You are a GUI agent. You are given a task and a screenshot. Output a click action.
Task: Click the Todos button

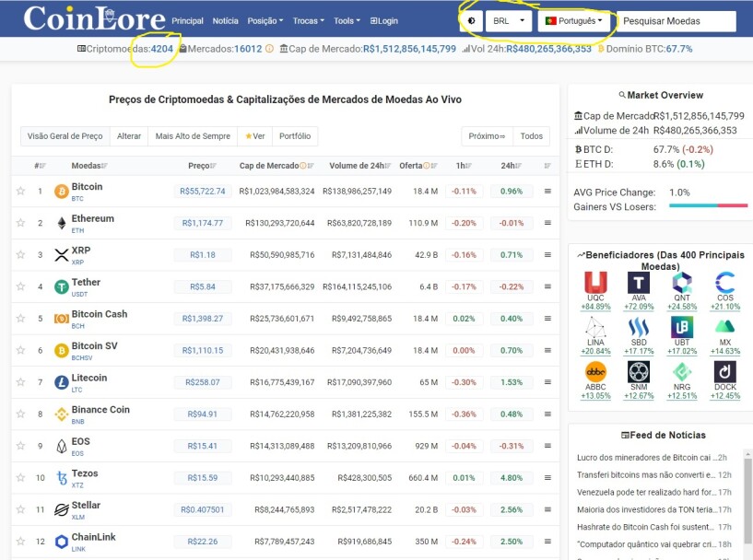pos(531,135)
